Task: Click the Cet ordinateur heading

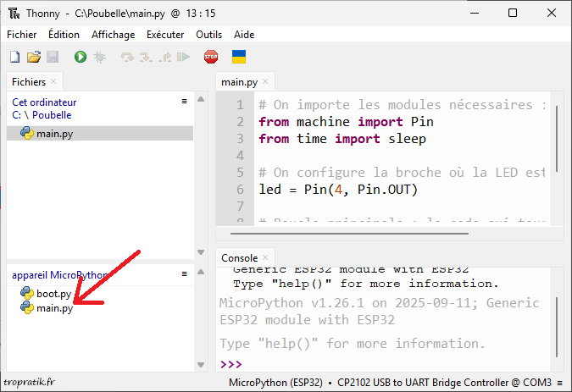Action: click(44, 102)
